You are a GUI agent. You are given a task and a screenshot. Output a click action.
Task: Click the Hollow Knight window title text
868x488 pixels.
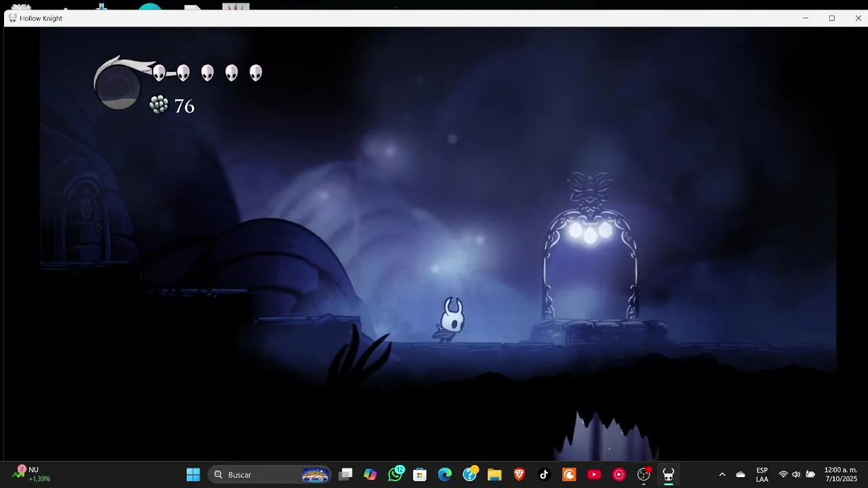click(41, 18)
